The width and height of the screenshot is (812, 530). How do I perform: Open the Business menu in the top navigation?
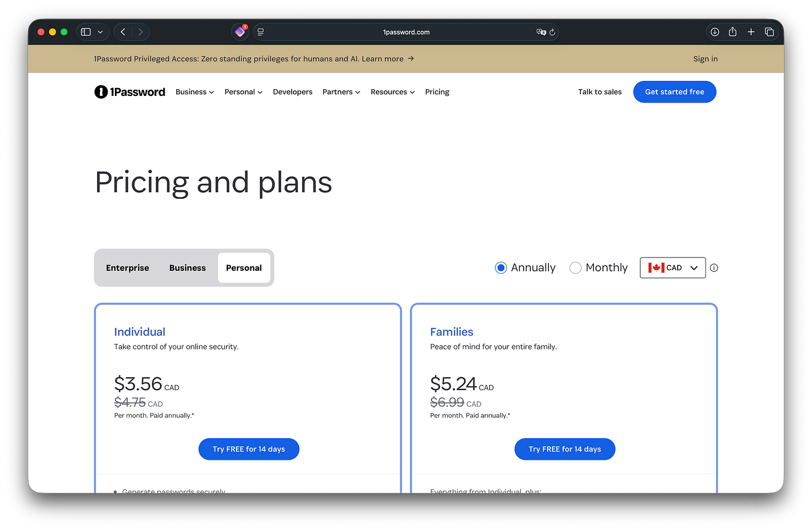tap(195, 92)
